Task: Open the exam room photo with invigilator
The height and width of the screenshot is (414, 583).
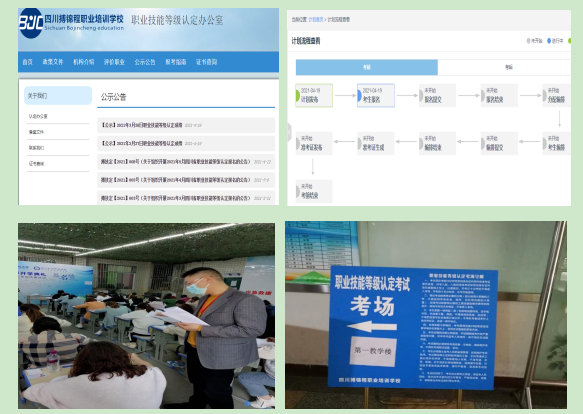Action: [x=146, y=316]
